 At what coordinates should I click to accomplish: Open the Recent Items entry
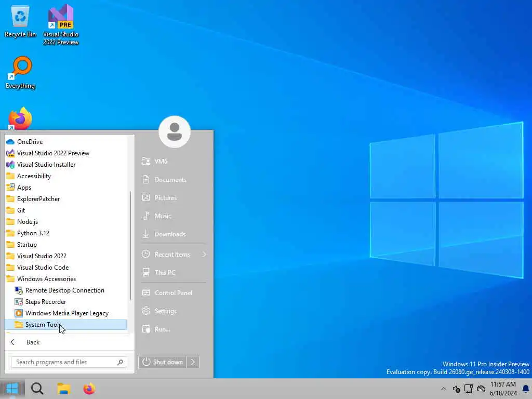174,255
